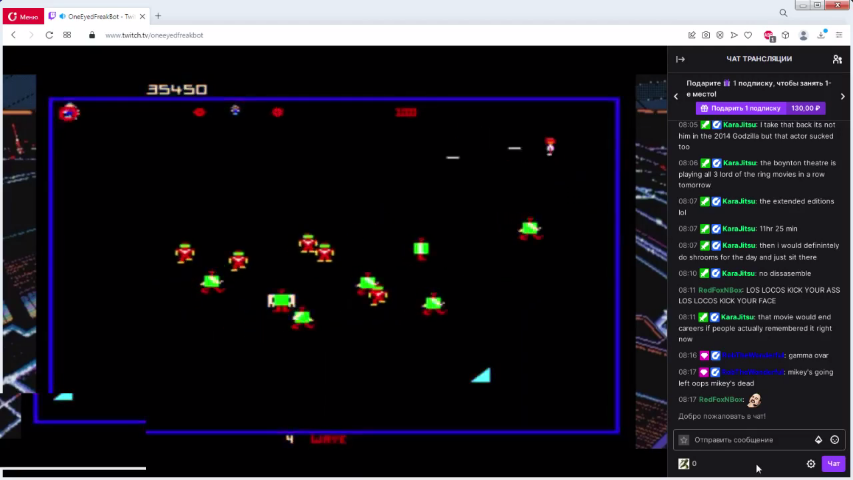Close the OneEyedFreakBot tab

point(143,16)
